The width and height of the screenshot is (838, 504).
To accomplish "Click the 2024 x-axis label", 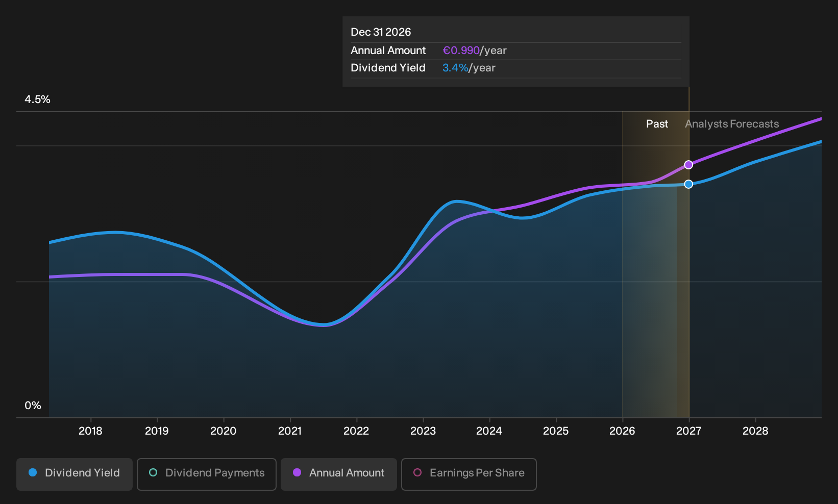I will (x=489, y=431).
